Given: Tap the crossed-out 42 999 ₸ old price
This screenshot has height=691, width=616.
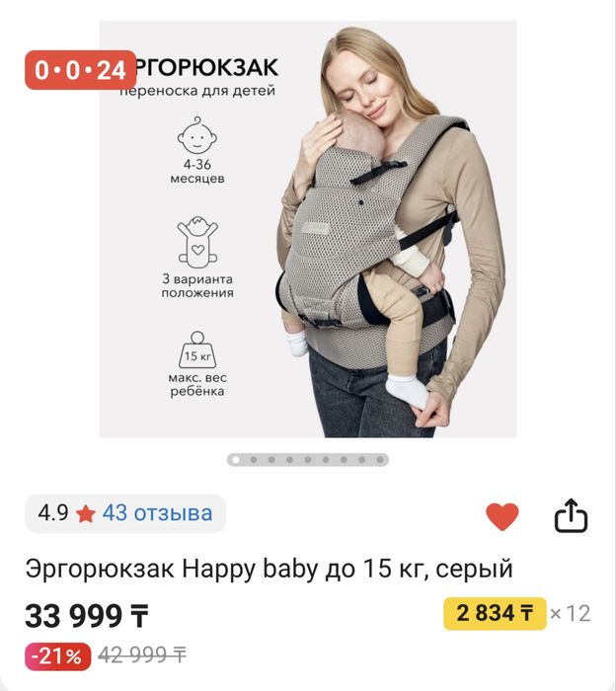Looking at the screenshot, I should [x=142, y=655].
